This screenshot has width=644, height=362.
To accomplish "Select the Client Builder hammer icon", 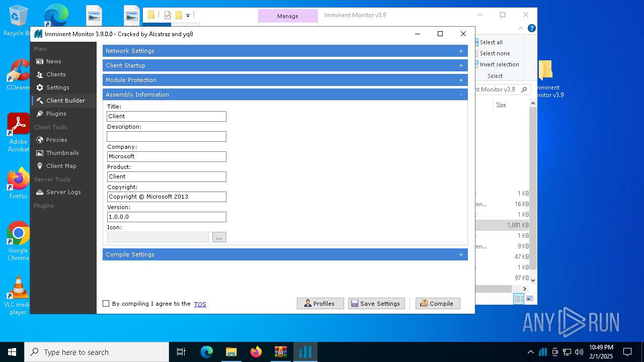I will coord(40,101).
